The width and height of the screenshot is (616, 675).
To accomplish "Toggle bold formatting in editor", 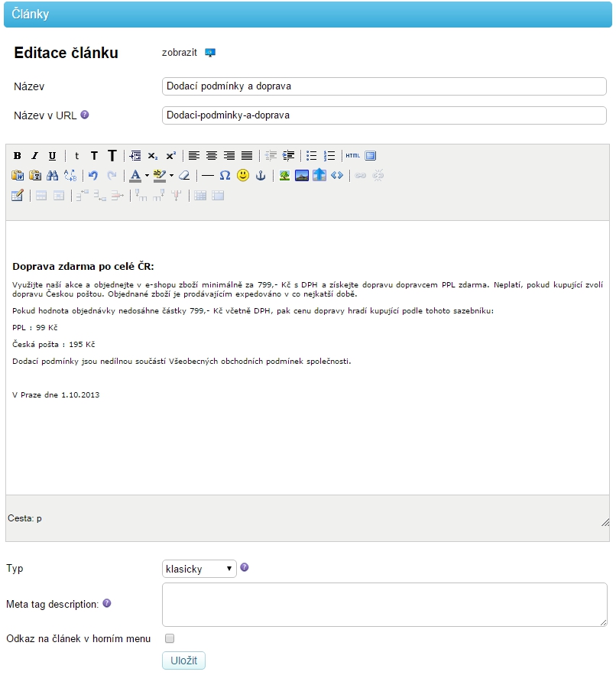I will (17, 156).
